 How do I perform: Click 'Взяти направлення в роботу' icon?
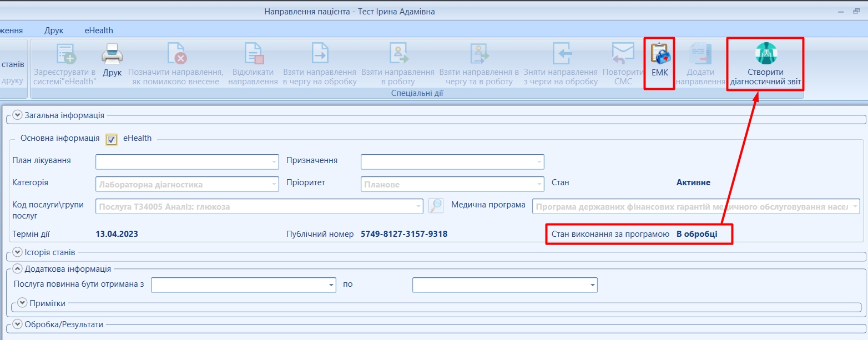pyautogui.click(x=398, y=54)
